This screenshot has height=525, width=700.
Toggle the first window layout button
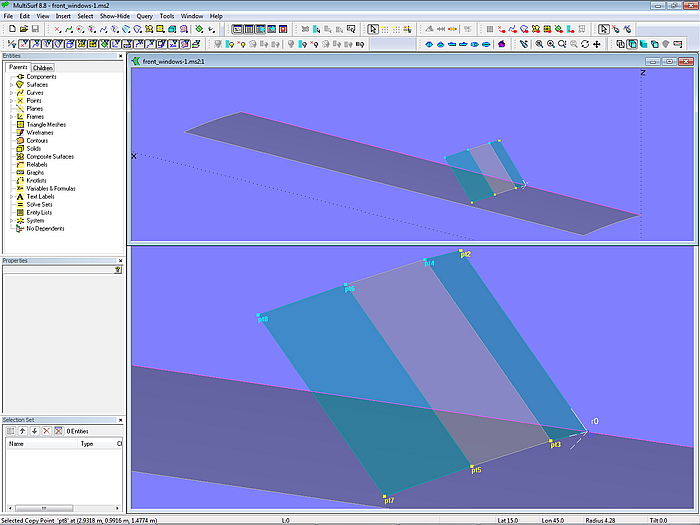coord(237,30)
